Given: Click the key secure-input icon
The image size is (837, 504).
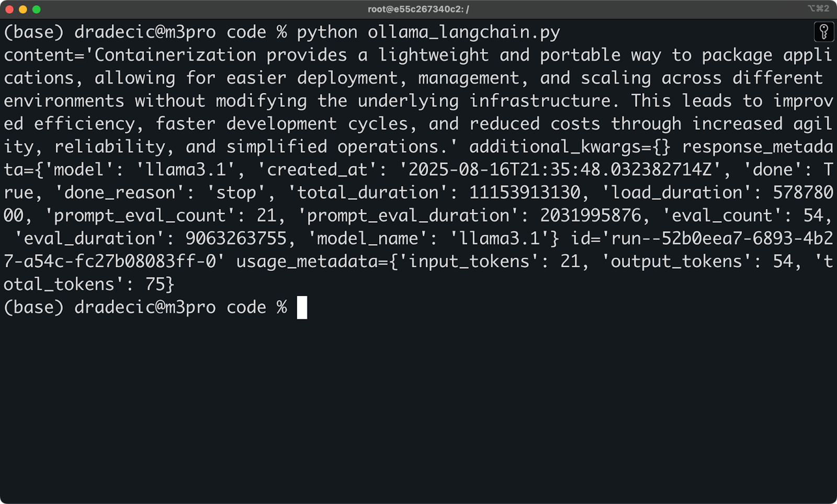Looking at the screenshot, I should pyautogui.click(x=825, y=32).
